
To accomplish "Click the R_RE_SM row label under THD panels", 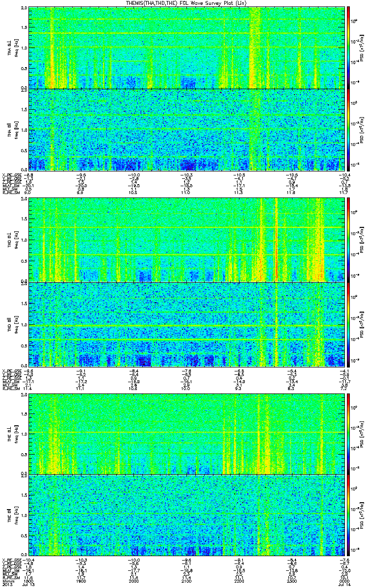I will (x=11, y=389).
